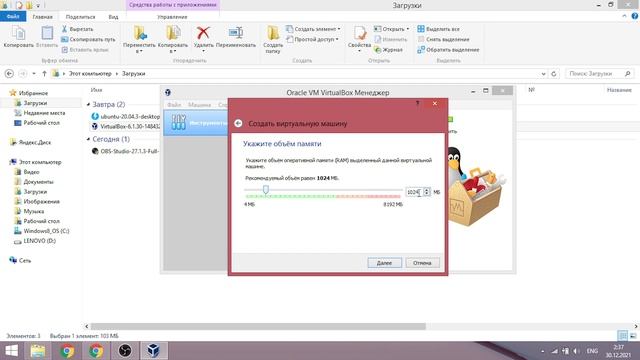Click the memory spinbox up arrow
The height and width of the screenshot is (360, 640).
[427, 190]
